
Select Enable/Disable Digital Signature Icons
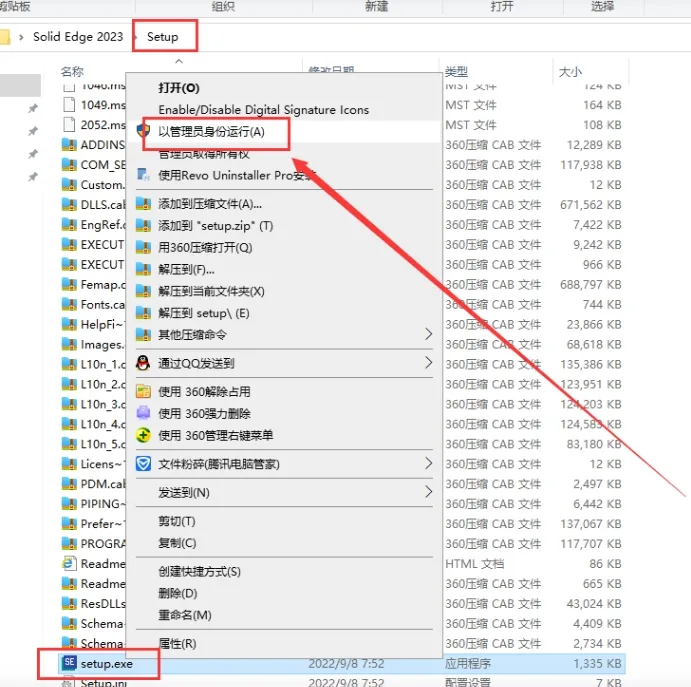coord(264,109)
